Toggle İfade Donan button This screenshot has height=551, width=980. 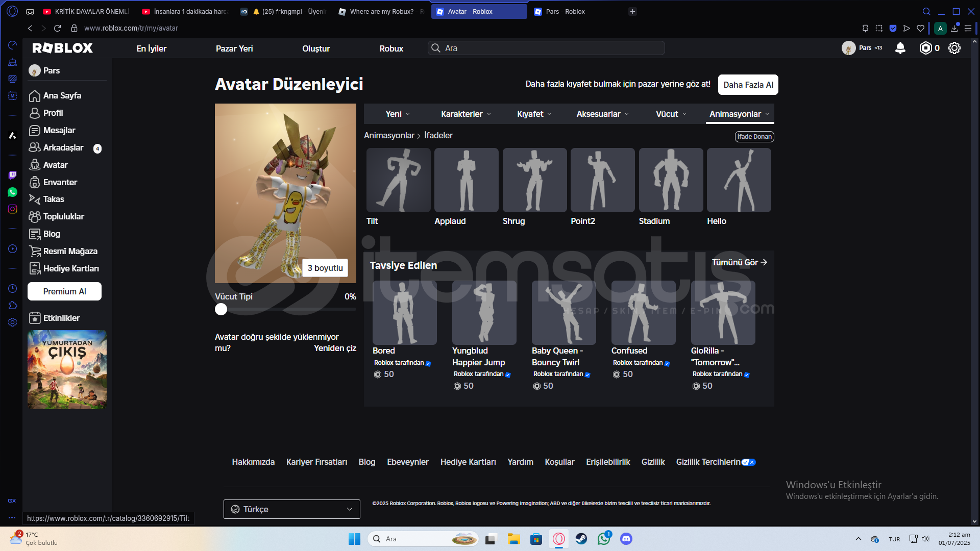754,137
